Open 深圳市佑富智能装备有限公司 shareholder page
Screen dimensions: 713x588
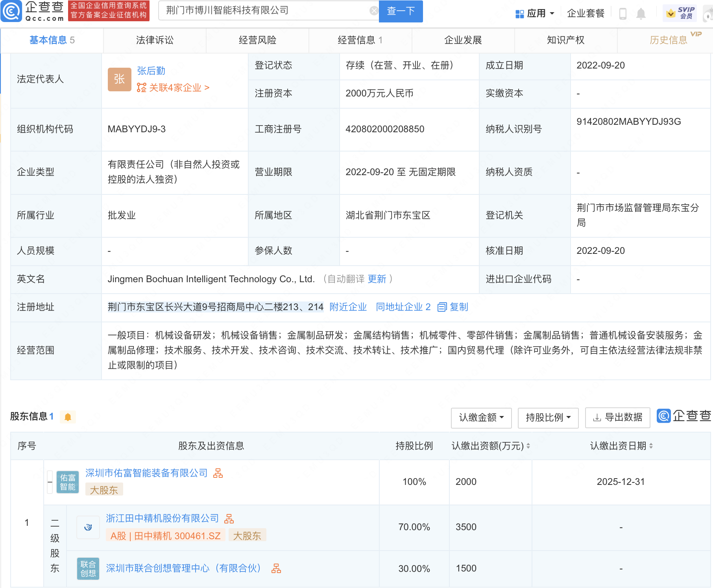(146, 473)
